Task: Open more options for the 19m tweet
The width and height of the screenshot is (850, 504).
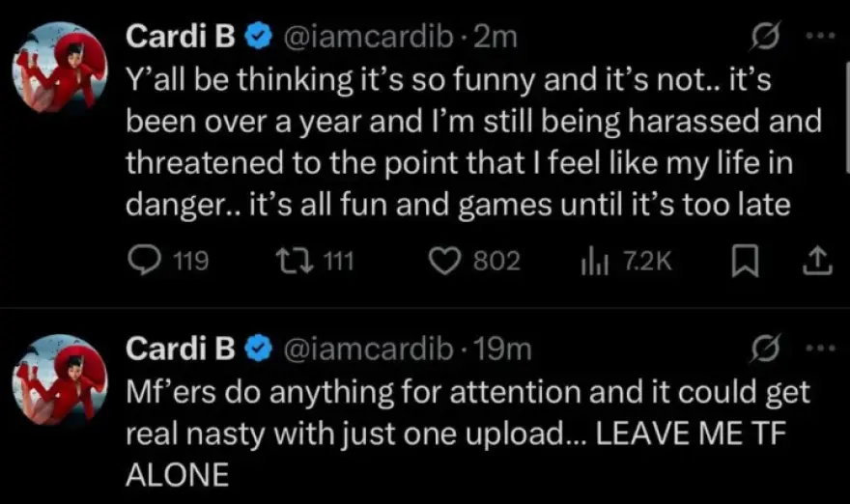Action: [x=819, y=348]
